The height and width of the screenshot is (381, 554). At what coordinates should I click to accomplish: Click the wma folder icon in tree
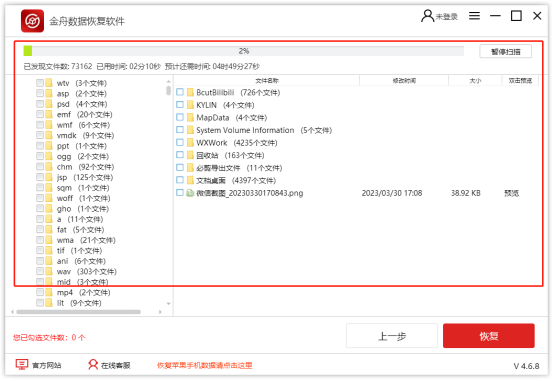pos(49,240)
